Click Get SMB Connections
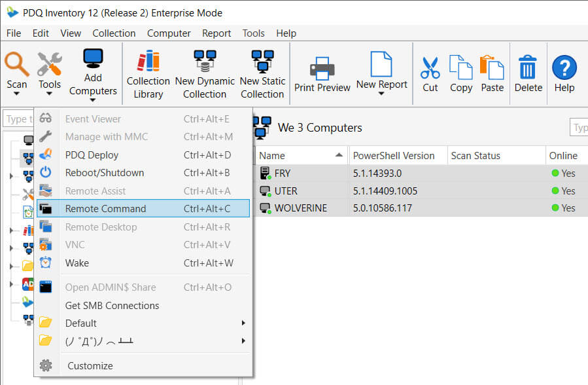 pos(112,305)
